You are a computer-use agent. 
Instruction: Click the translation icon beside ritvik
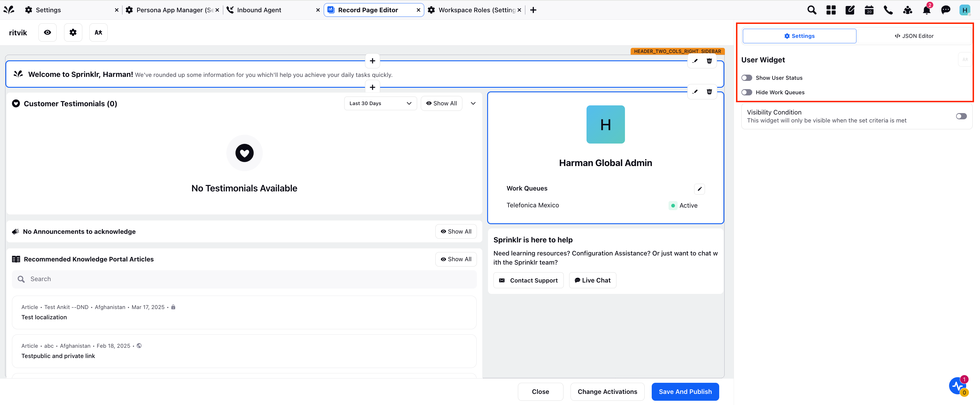click(x=99, y=32)
